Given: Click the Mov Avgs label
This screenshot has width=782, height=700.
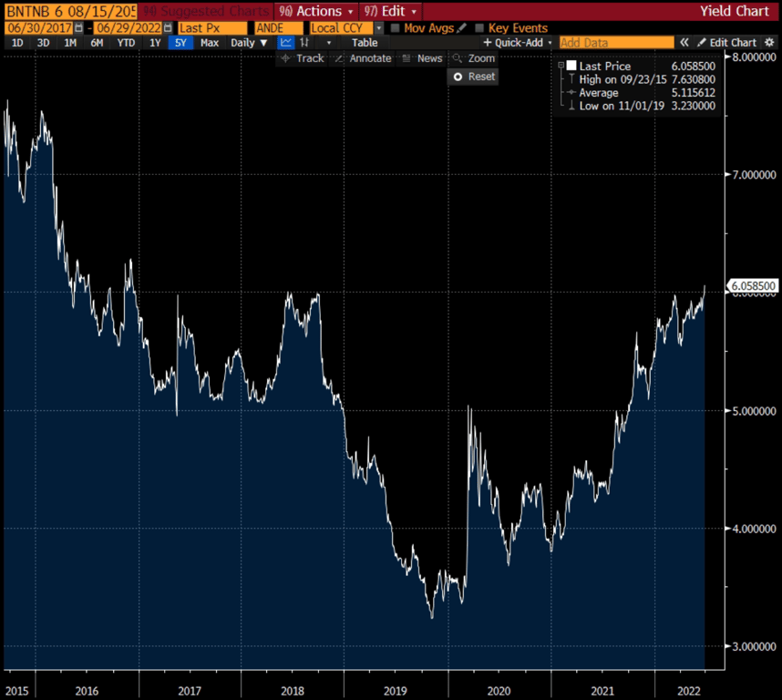Looking at the screenshot, I should 429,28.
